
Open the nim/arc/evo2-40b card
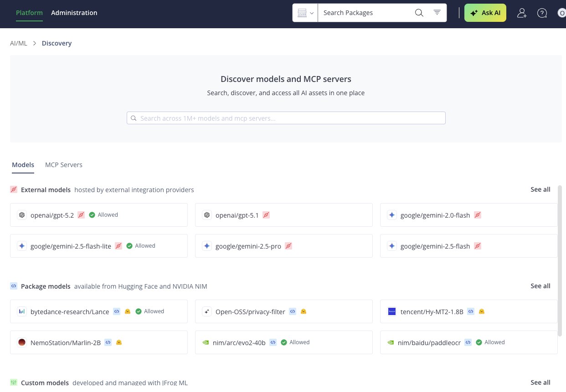284,342
